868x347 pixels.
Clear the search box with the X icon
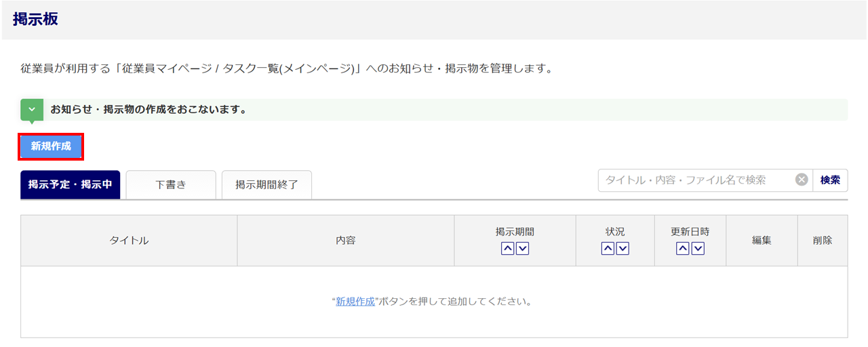coord(802,180)
